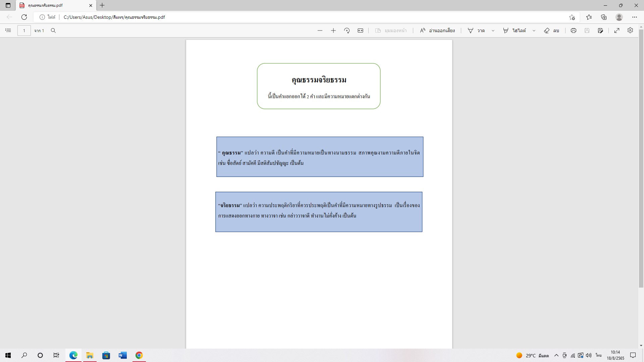This screenshot has width=644, height=362.
Task: Print the PDF document
Action: (x=574, y=31)
